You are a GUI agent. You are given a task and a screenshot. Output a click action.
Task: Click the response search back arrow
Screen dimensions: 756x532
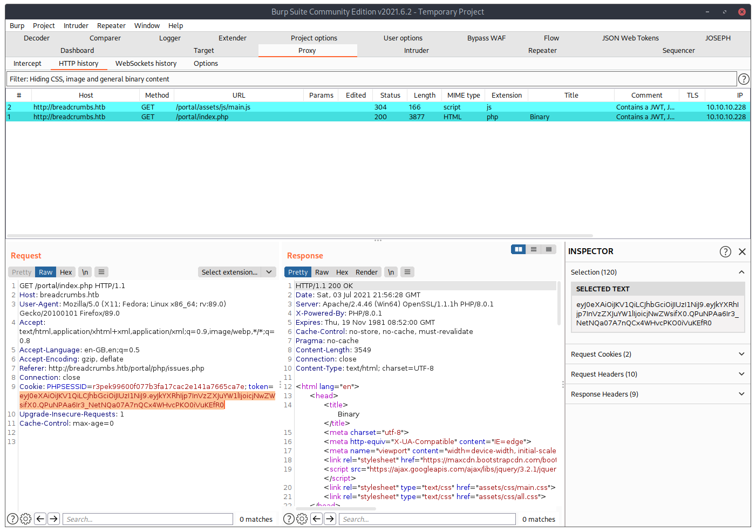(317, 519)
